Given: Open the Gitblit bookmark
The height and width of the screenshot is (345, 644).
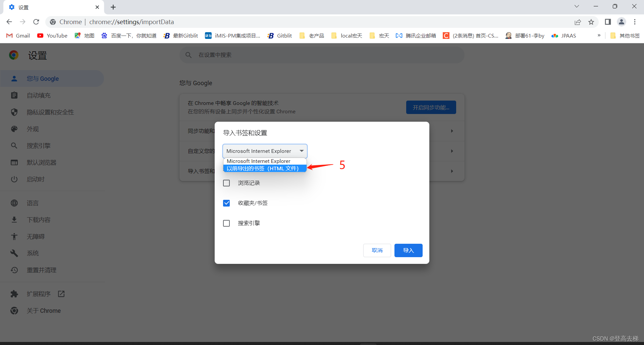Looking at the screenshot, I should tap(280, 36).
